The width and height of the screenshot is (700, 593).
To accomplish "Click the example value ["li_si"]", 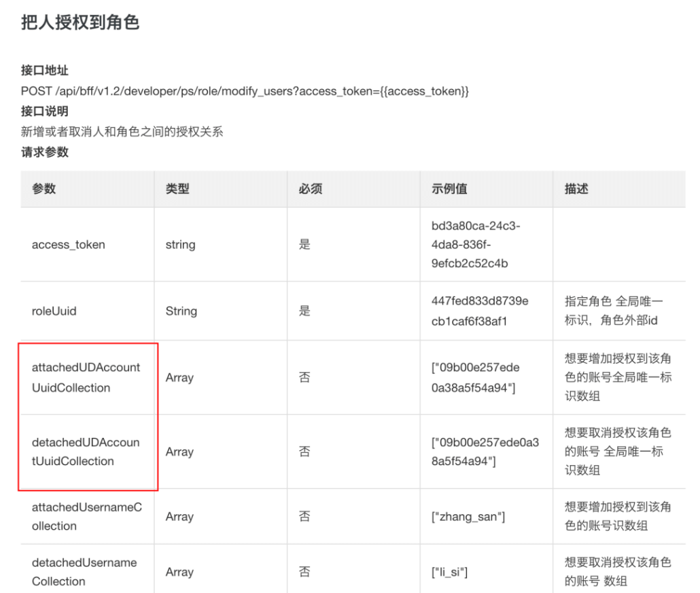I will click(x=449, y=573).
